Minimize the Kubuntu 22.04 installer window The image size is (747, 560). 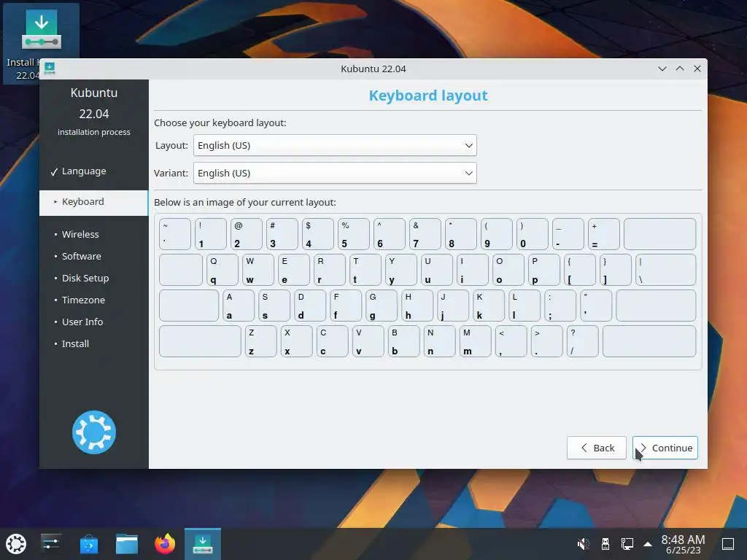[x=662, y=69]
